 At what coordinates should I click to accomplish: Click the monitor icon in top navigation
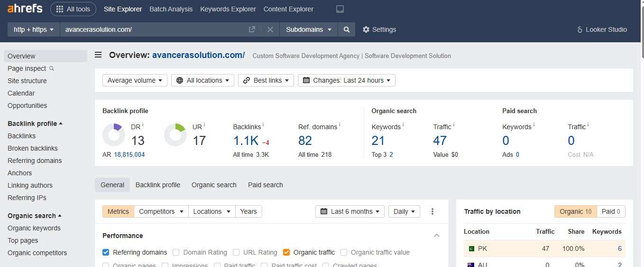pos(340,9)
